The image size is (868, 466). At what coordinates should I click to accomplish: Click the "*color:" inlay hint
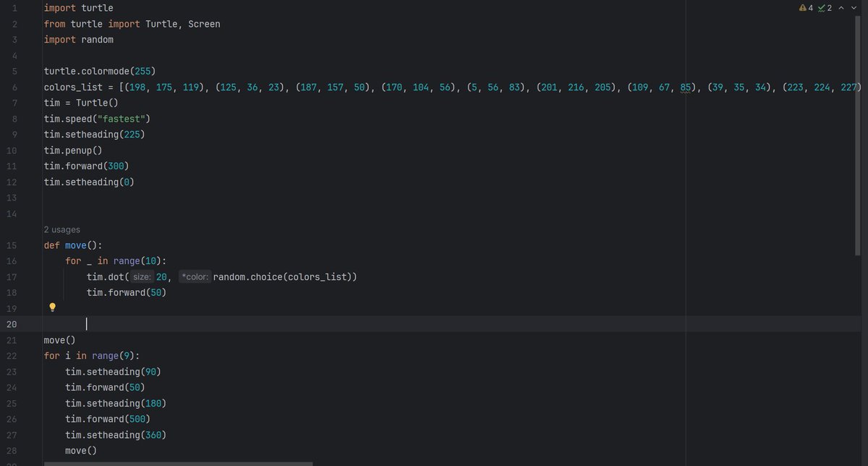point(195,277)
